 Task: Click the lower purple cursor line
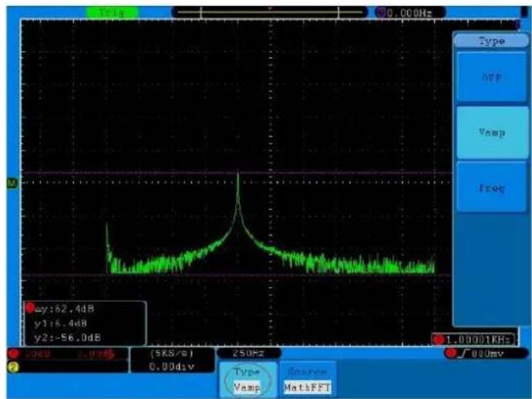point(237,275)
